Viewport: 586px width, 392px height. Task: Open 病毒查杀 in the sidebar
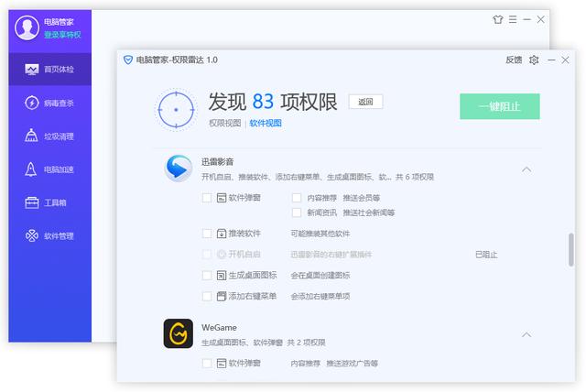pos(49,103)
